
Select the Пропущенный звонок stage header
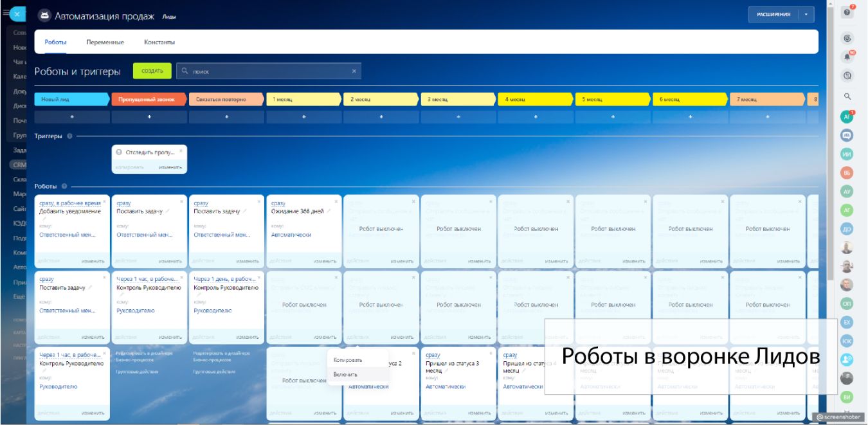pos(149,100)
